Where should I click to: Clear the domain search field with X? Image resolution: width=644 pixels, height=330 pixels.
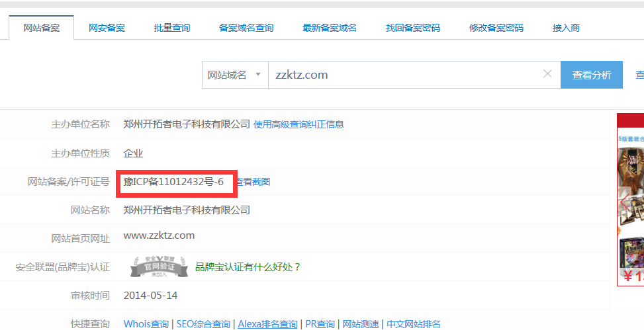coord(547,74)
